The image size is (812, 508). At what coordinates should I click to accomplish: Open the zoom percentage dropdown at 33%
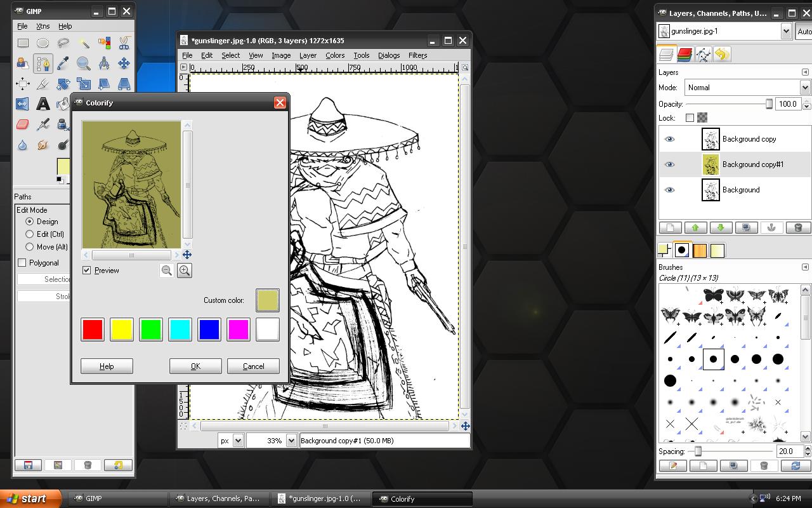pyautogui.click(x=291, y=441)
